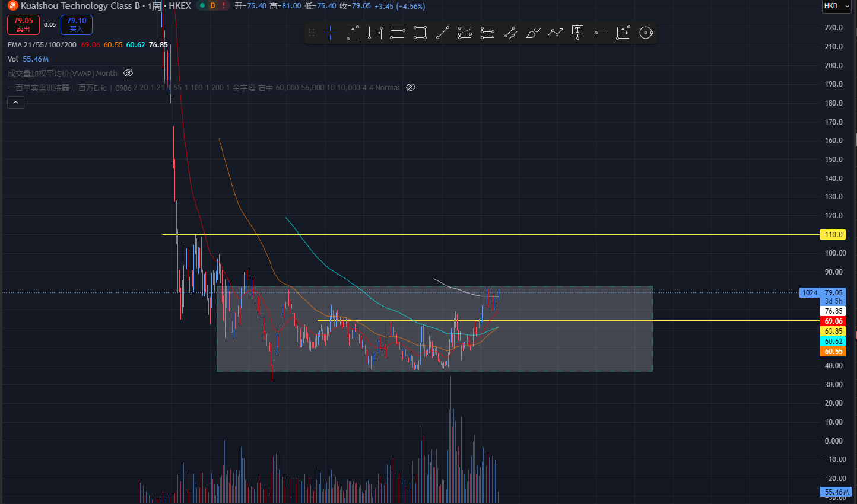Image resolution: width=857 pixels, height=504 pixels.
Task: Open the HKD currency dropdown
Action: point(837,6)
